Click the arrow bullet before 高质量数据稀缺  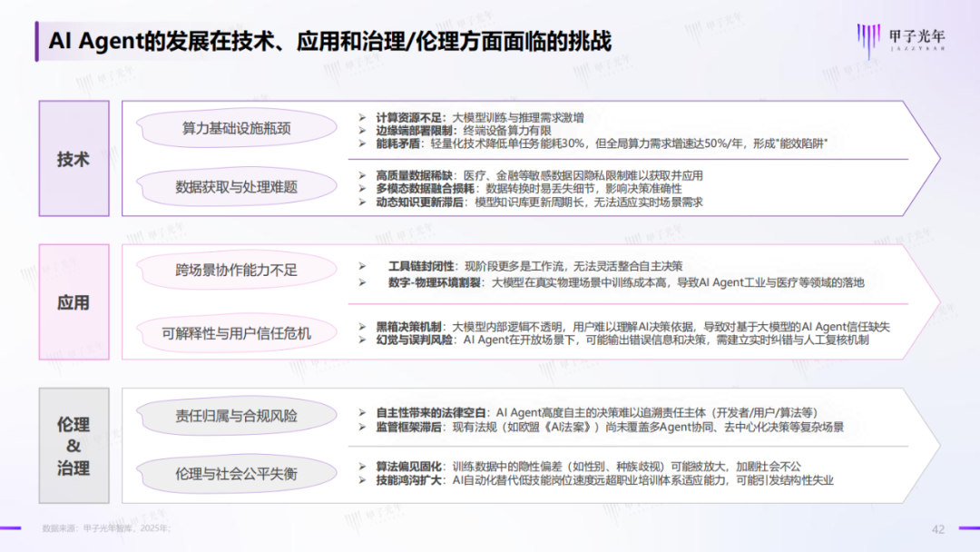(x=362, y=175)
